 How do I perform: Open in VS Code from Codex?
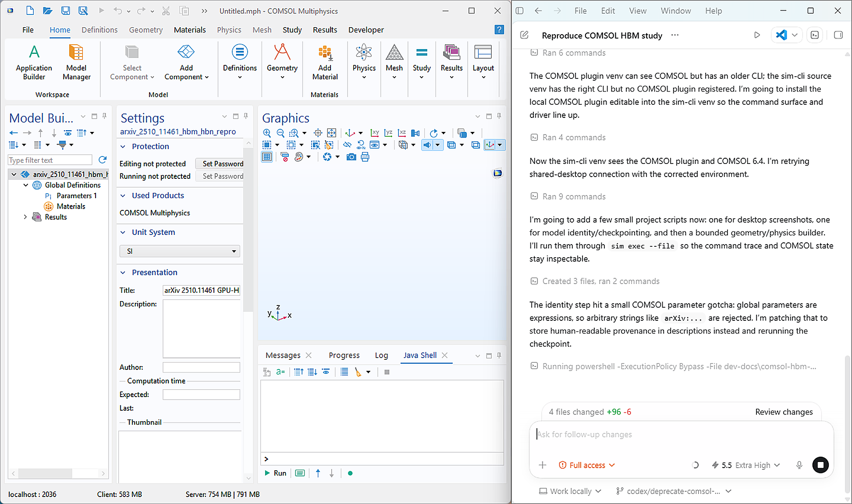coord(781,35)
